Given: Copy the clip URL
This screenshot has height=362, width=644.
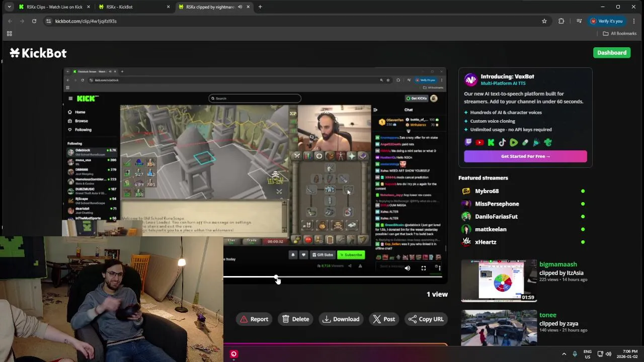Looking at the screenshot, I should click(x=426, y=319).
